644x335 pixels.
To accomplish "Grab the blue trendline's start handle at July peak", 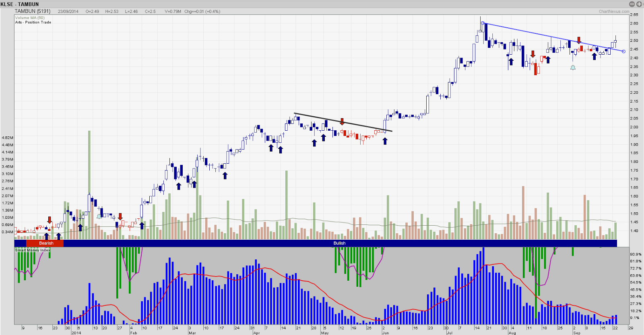I will coord(483,23).
